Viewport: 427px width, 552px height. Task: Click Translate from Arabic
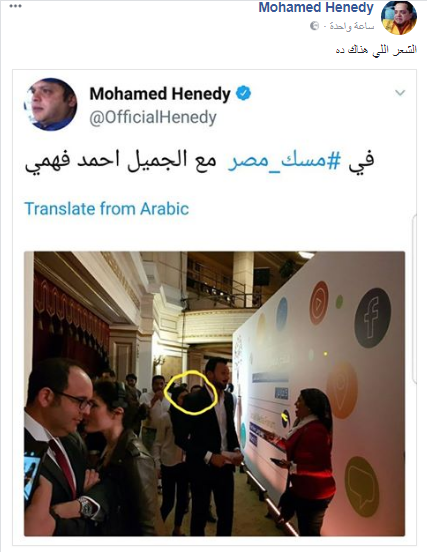(107, 208)
